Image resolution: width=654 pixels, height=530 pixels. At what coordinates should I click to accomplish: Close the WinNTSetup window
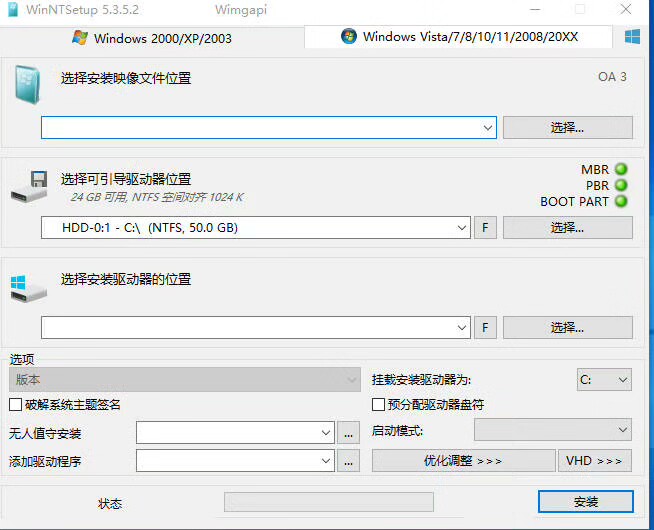point(626,9)
